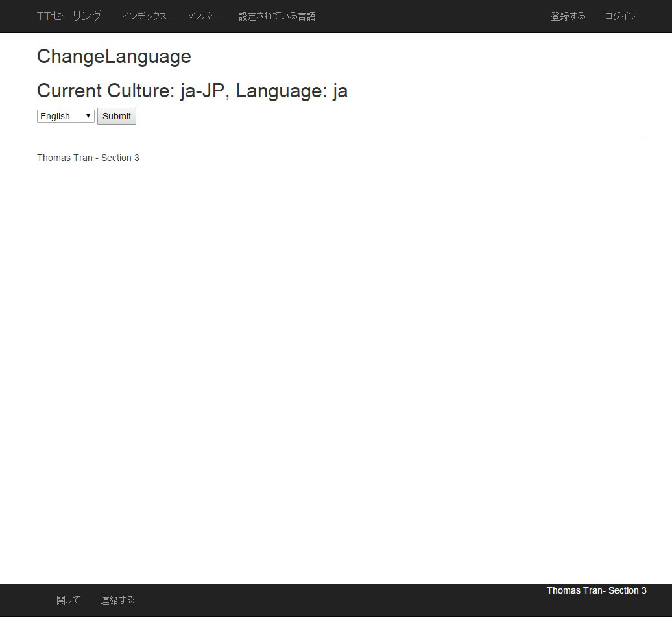Open the ログイン login link
Image resolution: width=672 pixels, height=617 pixels.
coord(620,16)
